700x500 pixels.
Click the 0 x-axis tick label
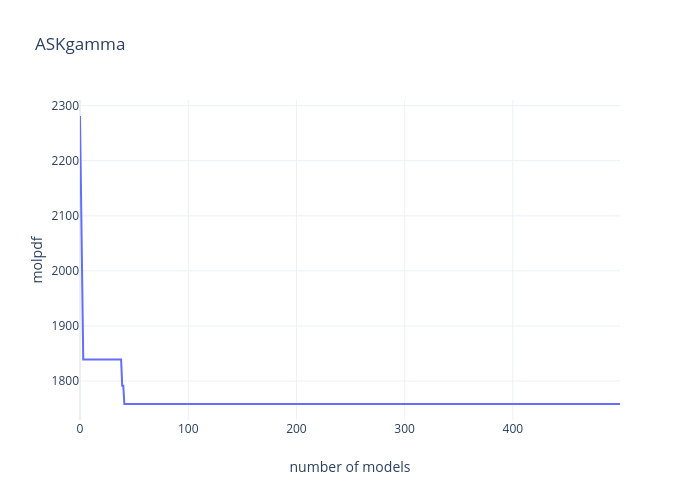coord(80,429)
